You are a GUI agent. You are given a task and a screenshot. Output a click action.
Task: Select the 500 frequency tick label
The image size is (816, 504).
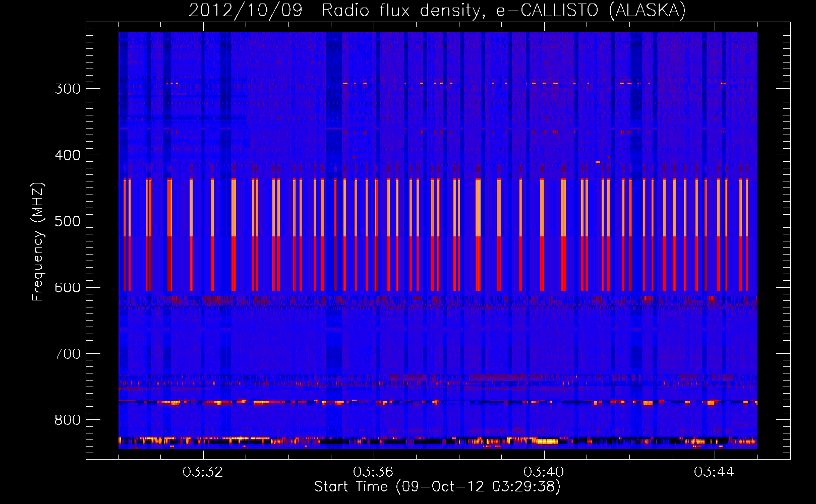pos(68,221)
